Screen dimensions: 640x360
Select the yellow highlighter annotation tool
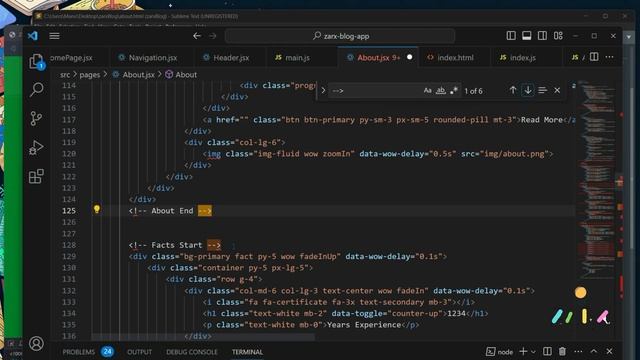pos(585,316)
